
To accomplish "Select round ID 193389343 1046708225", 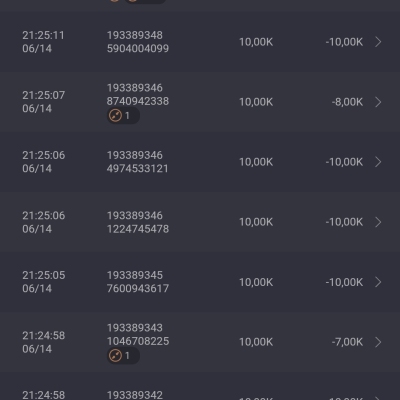I will coord(138,335).
